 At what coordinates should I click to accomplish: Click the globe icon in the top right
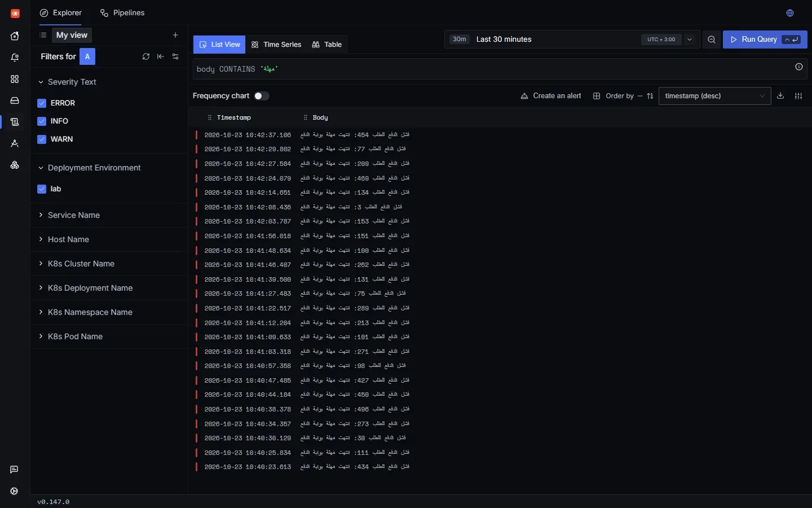[x=790, y=13]
